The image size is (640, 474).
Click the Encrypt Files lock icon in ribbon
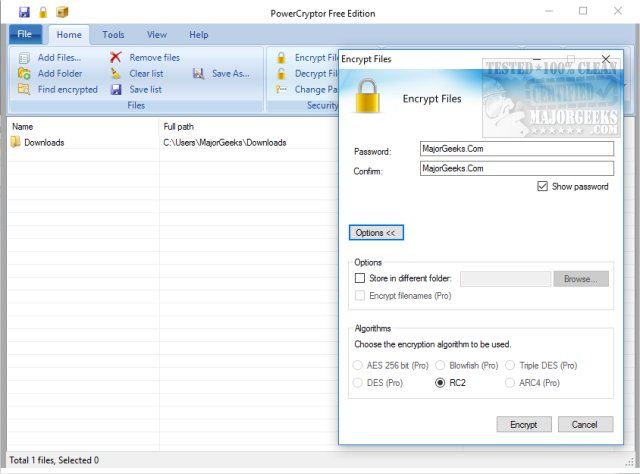point(281,58)
